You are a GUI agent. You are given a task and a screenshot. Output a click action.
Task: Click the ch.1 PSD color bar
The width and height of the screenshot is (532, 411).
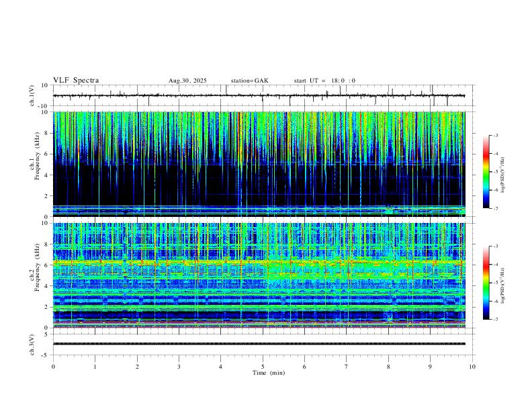486,172
